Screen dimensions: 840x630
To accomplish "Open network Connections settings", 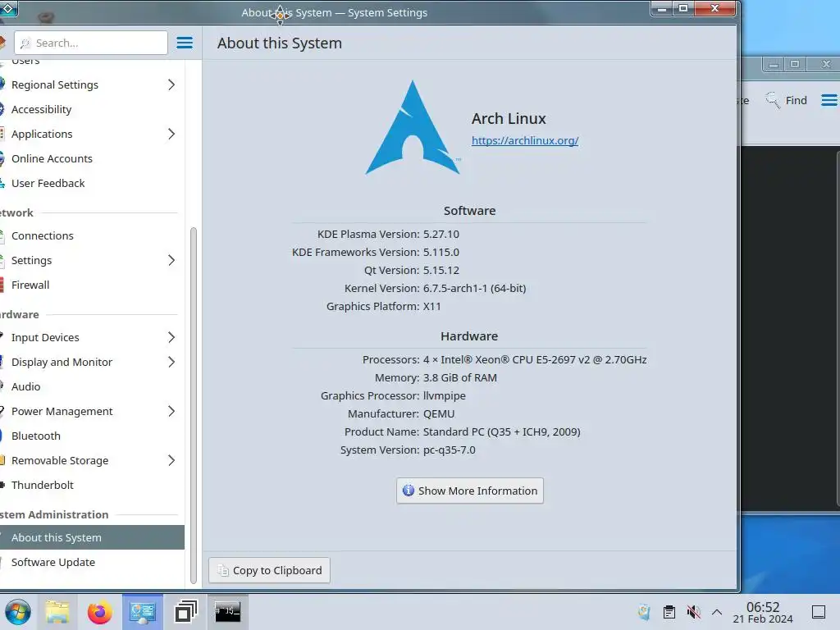I will click(x=91, y=235).
